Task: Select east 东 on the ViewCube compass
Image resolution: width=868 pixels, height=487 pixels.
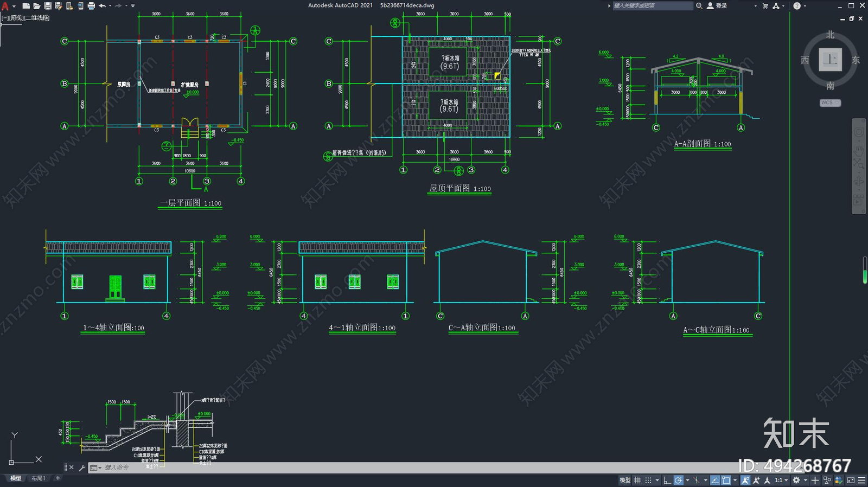Action: pos(856,60)
